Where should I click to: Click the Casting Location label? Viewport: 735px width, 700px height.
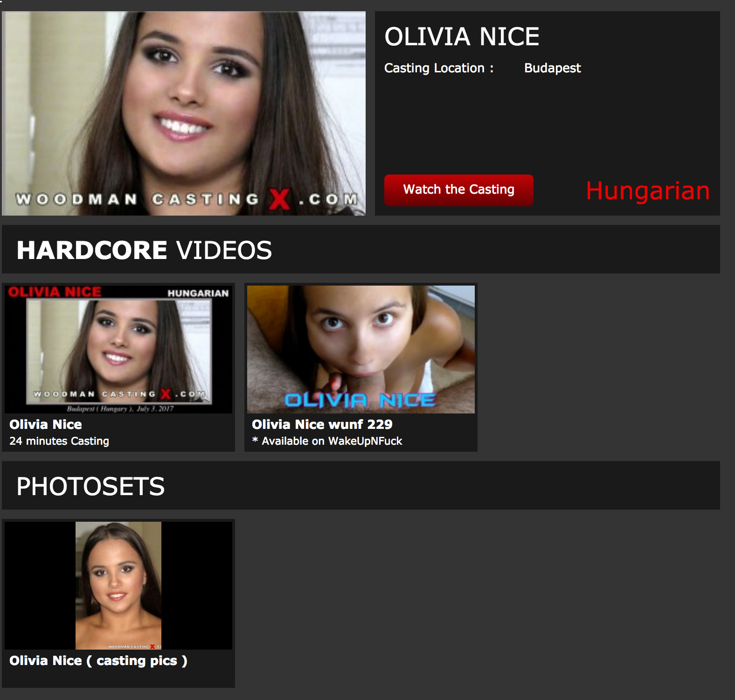pyautogui.click(x=438, y=68)
